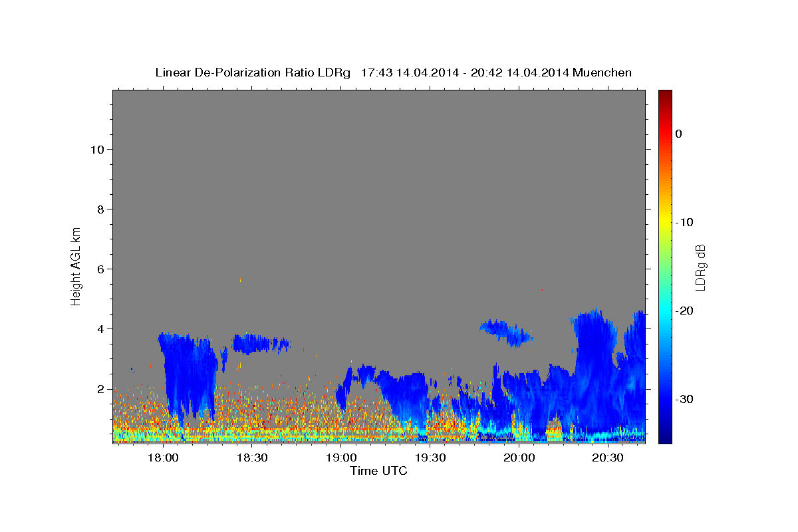Click the 'LDRg dB' colorbar label
This screenshot has width=798, height=532.
pyautogui.click(x=700, y=266)
